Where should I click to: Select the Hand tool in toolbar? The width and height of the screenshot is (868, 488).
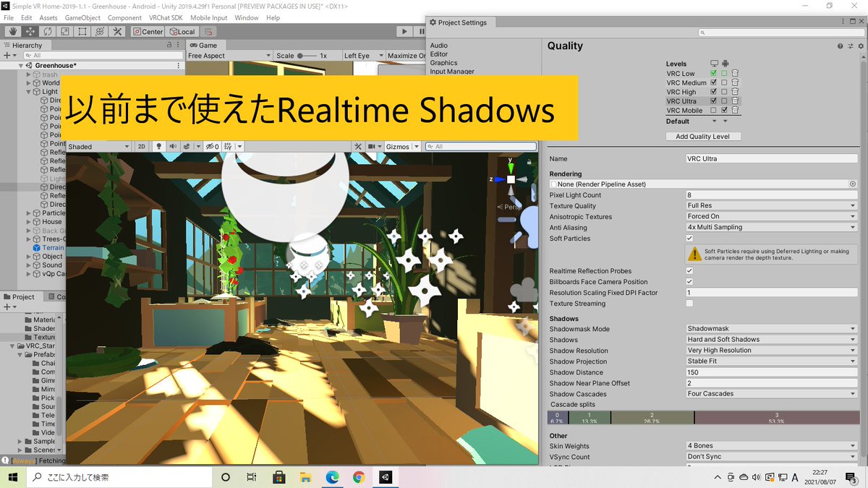pyautogui.click(x=13, y=32)
